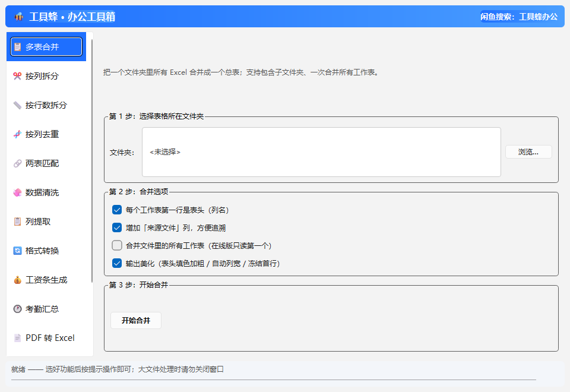Click the document icon for PDF 转 Excel
This screenshot has width=570, height=392.
17,338
